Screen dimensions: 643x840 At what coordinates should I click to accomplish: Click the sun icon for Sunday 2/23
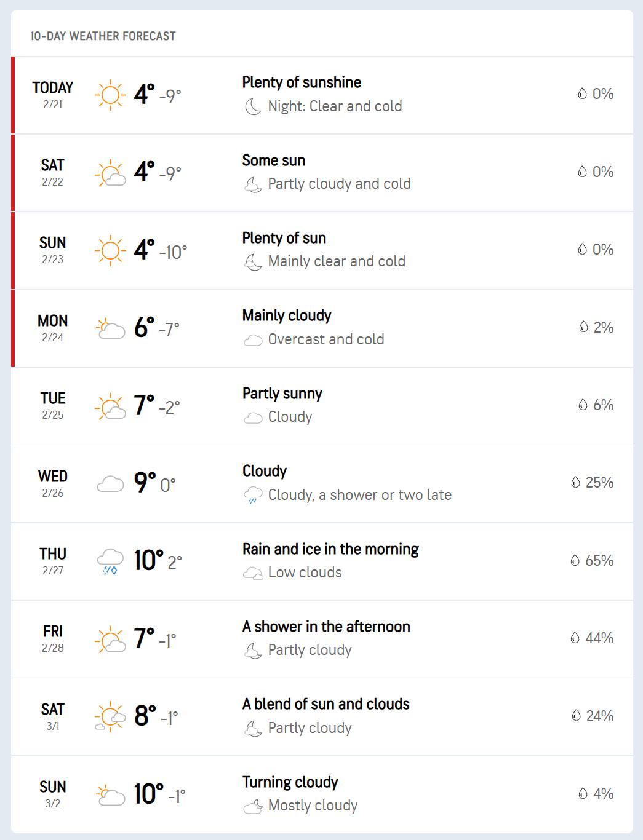(110, 250)
